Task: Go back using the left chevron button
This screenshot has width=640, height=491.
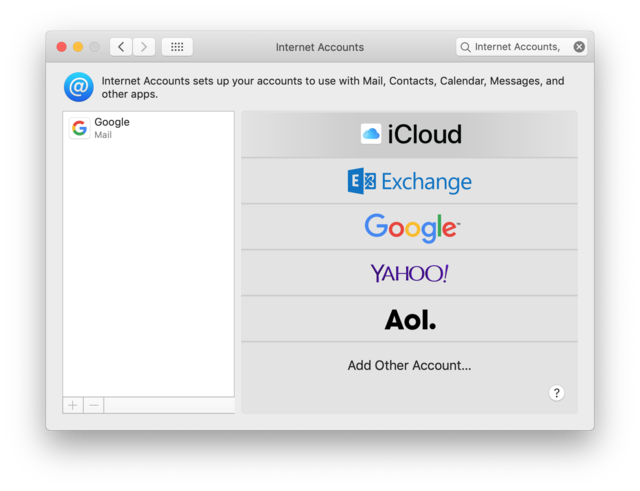Action: click(121, 47)
